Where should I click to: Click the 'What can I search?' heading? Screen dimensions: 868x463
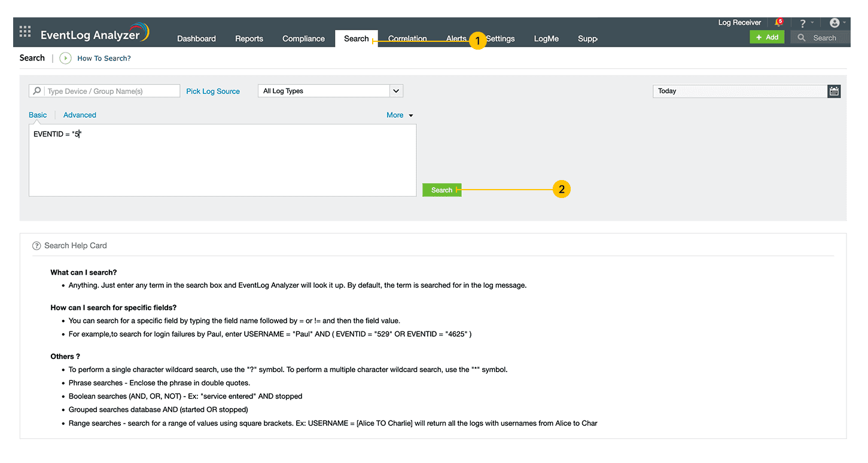point(84,272)
